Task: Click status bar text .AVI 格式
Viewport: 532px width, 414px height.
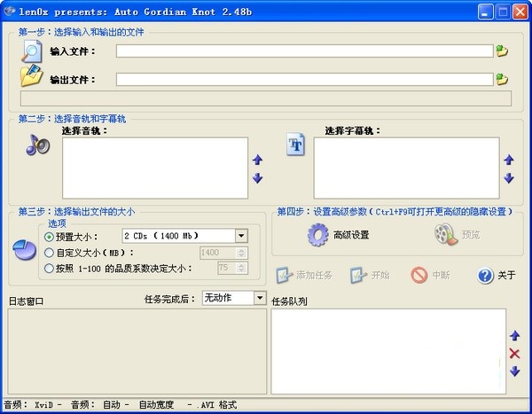Action: point(216,405)
